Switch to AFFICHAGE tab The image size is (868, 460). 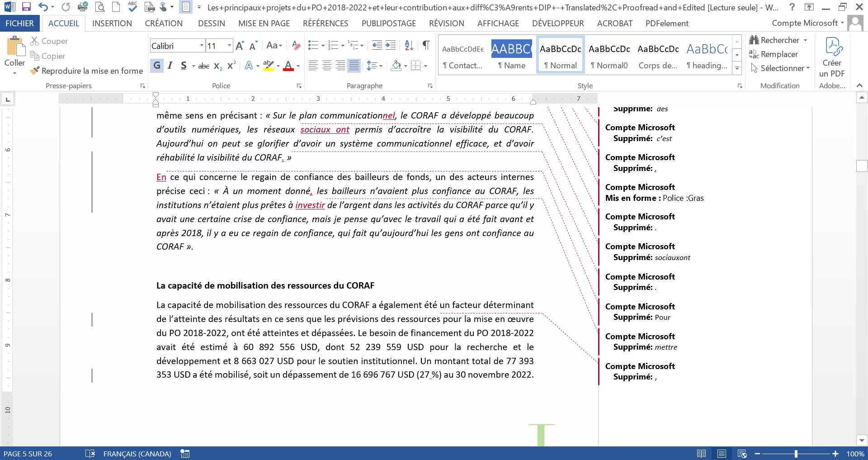498,24
